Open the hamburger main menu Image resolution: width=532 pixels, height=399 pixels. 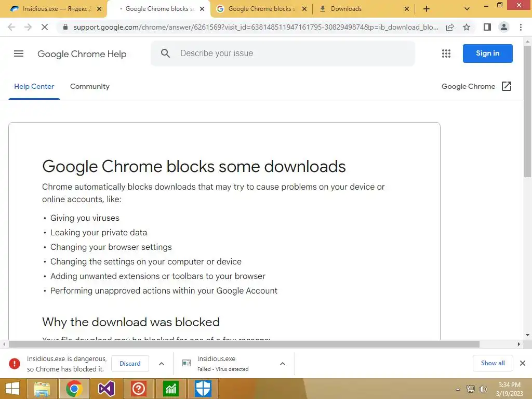[x=19, y=54]
